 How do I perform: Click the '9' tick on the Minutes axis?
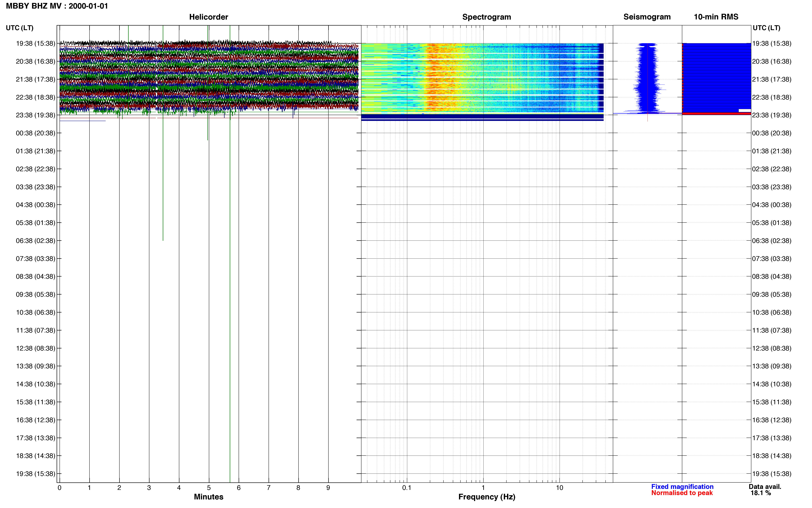tap(328, 487)
